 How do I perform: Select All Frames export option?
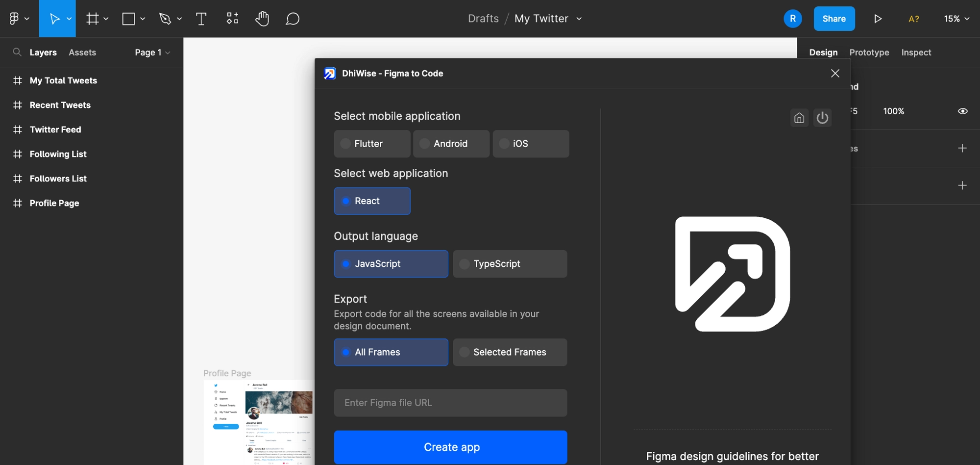point(391,352)
